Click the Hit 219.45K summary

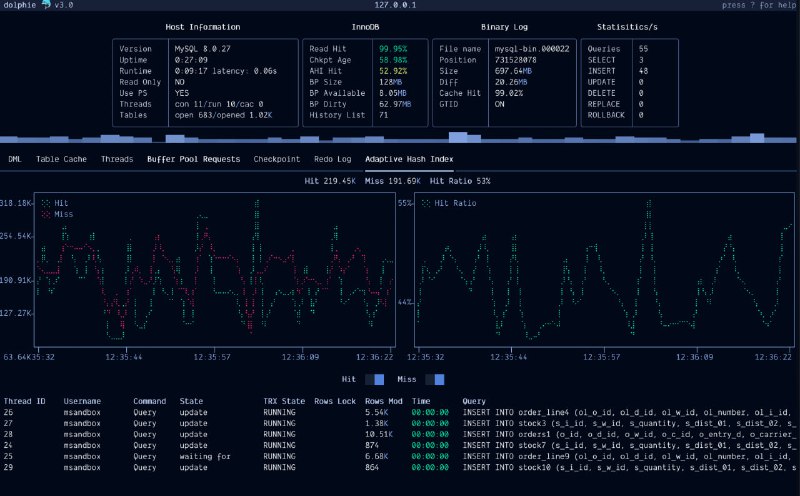pos(330,181)
